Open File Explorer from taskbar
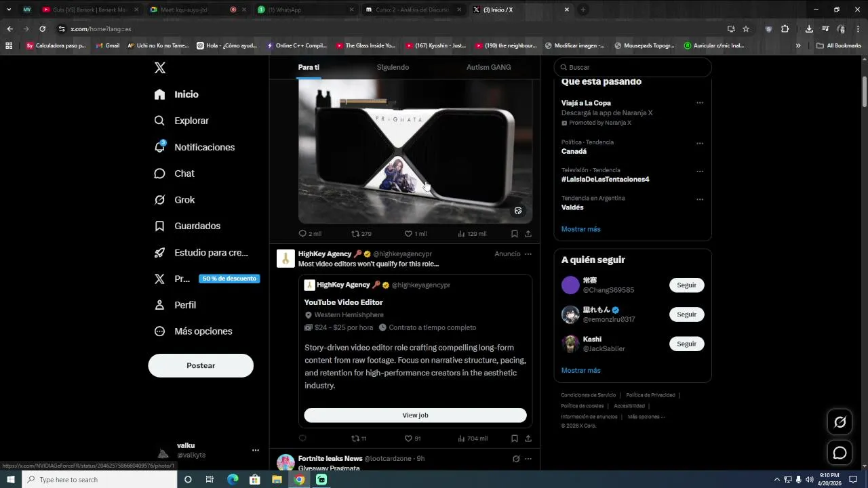Image resolution: width=868 pixels, height=488 pixels. pos(277,479)
